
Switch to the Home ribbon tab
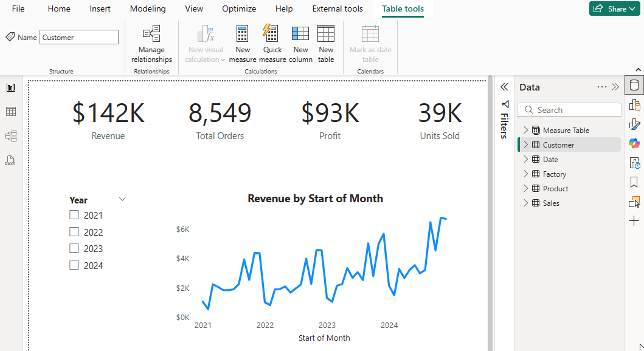59,9
